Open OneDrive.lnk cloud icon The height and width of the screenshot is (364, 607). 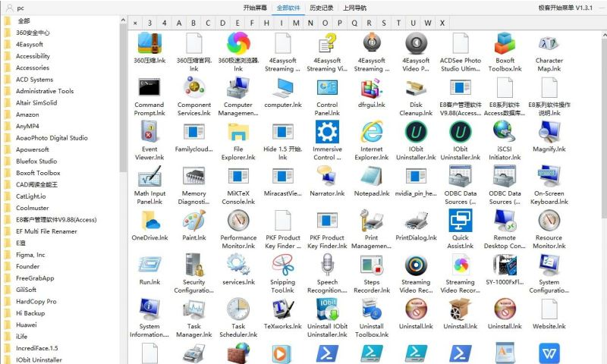[149, 220]
